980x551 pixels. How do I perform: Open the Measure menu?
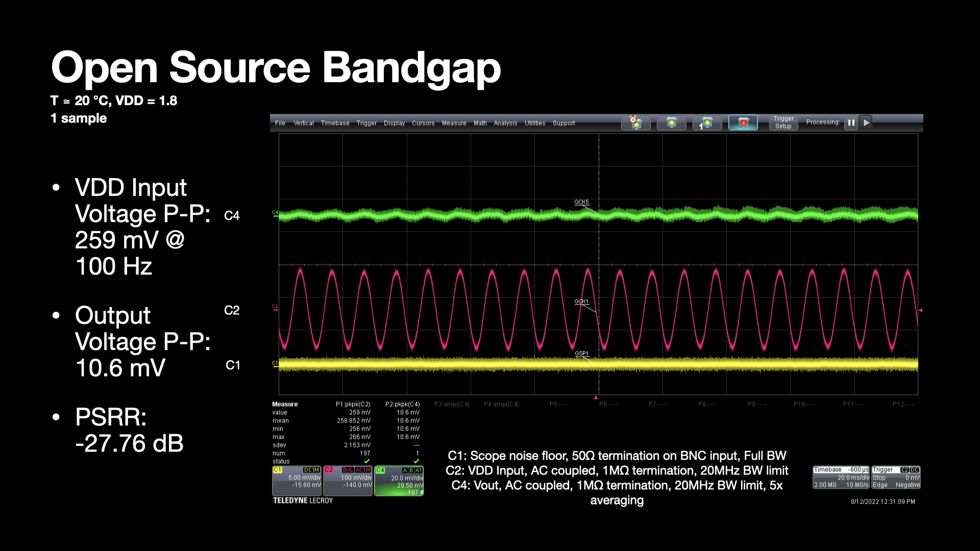coord(454,123)
